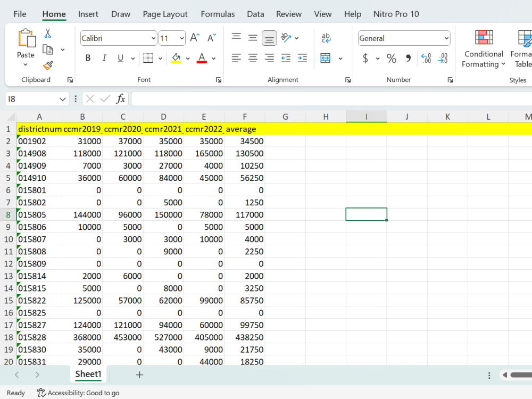Apply comma style format
532x399 pixels.
408,59
